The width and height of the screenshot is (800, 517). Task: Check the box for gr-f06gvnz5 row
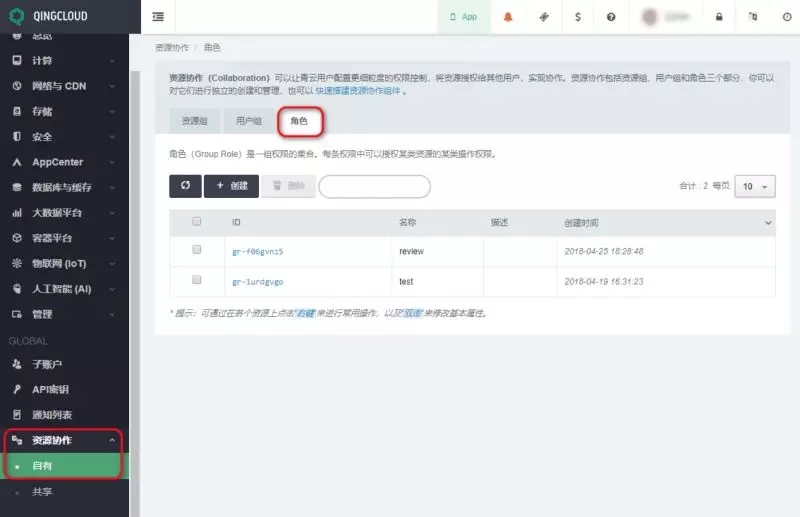tap(197, 250)
